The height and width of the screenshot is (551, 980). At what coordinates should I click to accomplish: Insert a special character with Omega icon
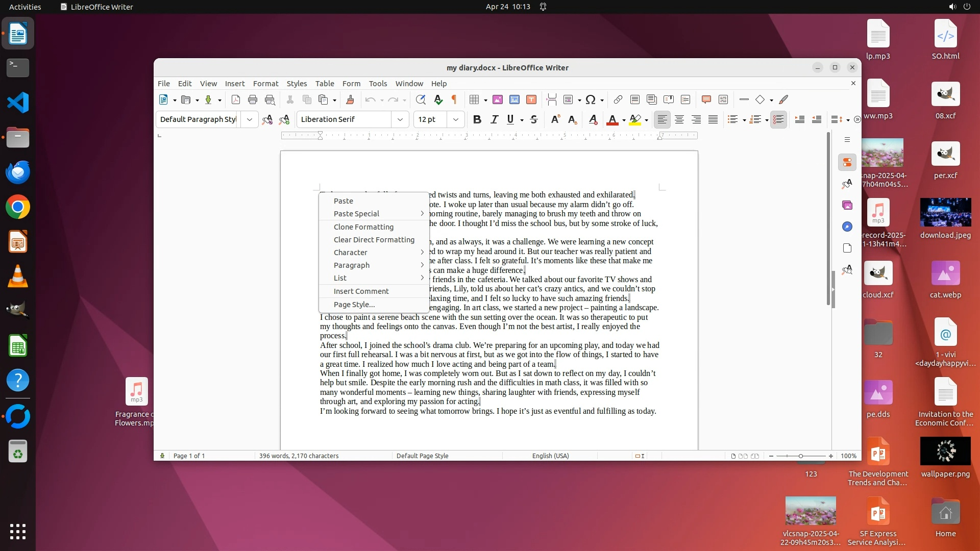point(591,99)
